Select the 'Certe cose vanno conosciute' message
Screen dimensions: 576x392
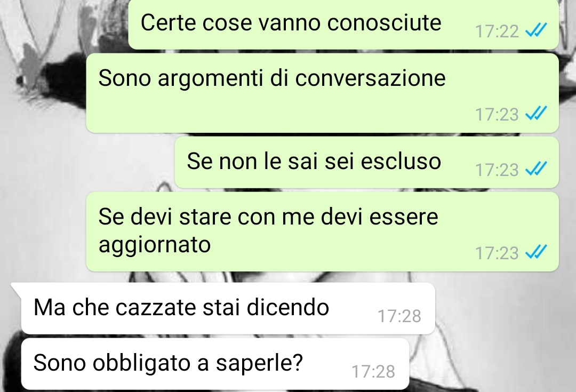pos(343,24)
